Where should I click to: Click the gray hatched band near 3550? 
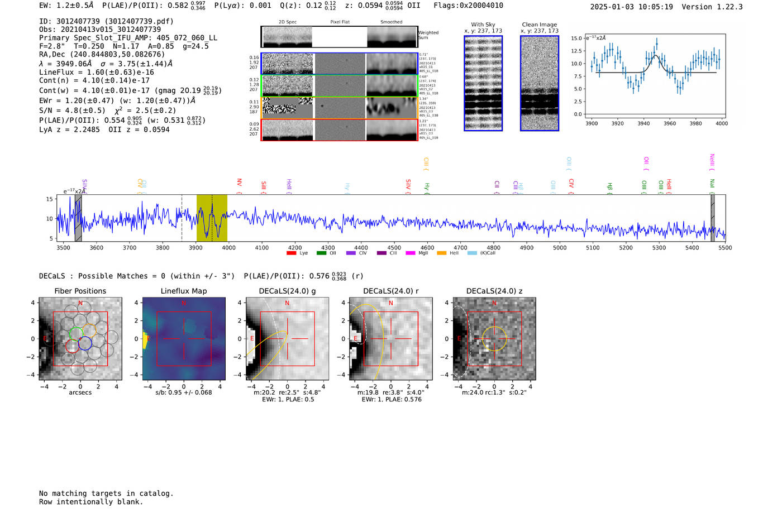[78, 218]
